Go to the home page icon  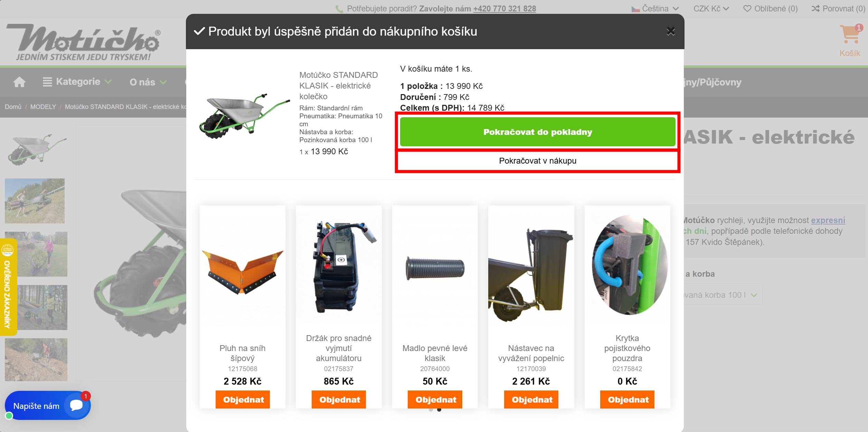pos(19,82)
